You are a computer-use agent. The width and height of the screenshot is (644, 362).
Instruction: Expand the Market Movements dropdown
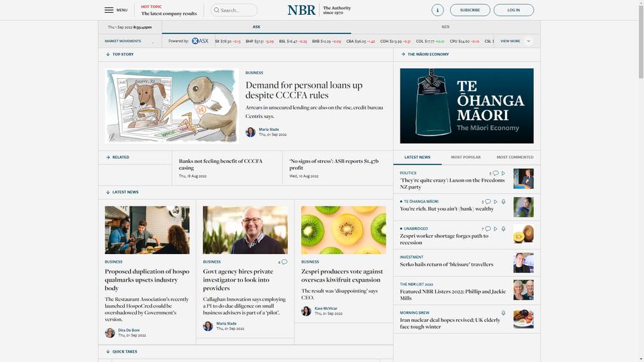[x=130, y=41]
